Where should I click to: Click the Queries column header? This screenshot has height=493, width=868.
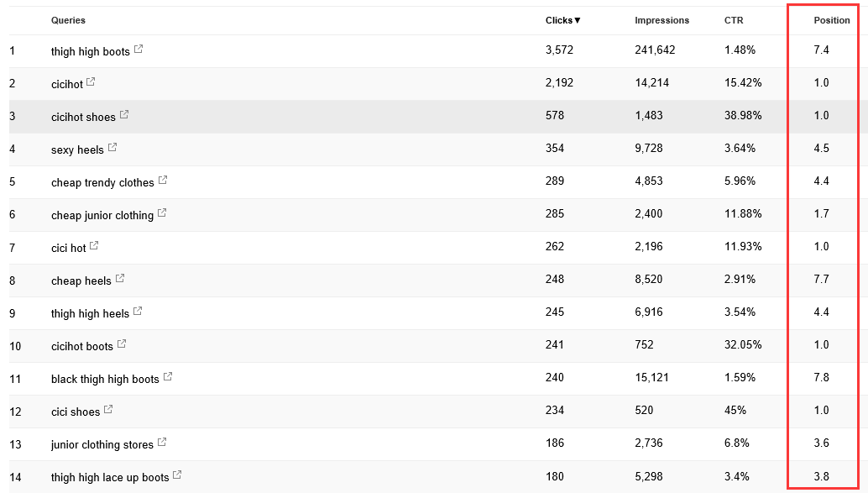click(x=68, y=20)
